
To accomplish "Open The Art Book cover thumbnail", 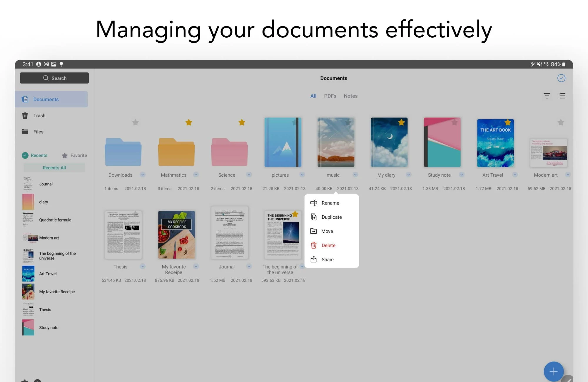I will pos(495,143).
